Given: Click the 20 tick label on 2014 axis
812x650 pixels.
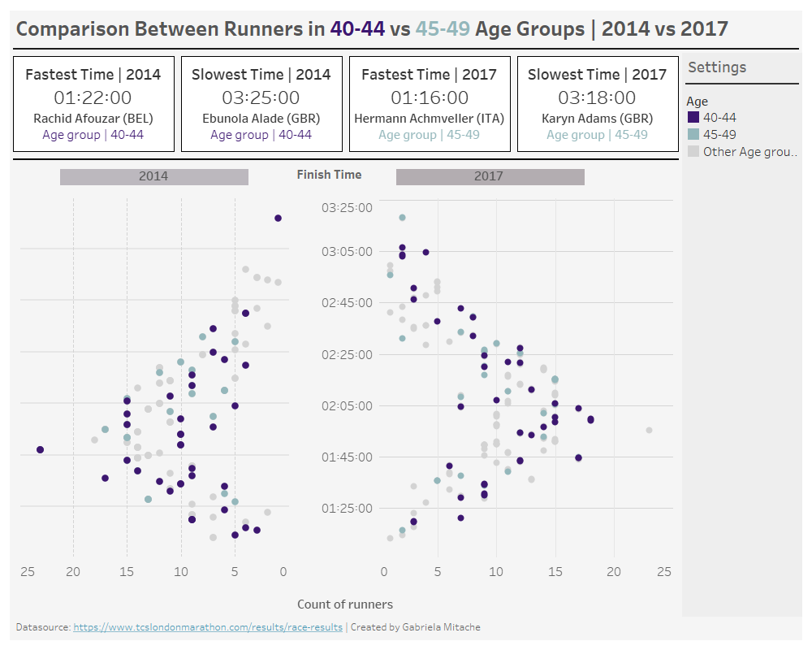Looking at the screenshot, I should tap(73, 572).
